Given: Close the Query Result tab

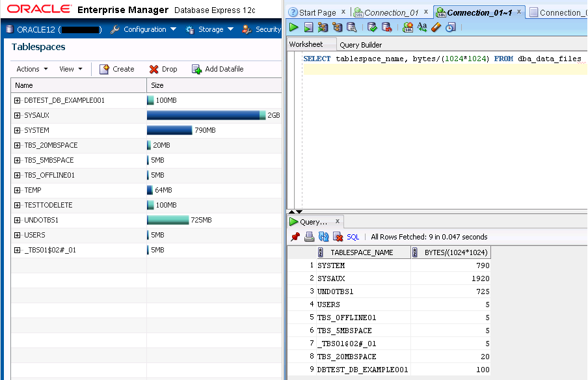Looking at the screenshot, I should [x=338, y=221].
